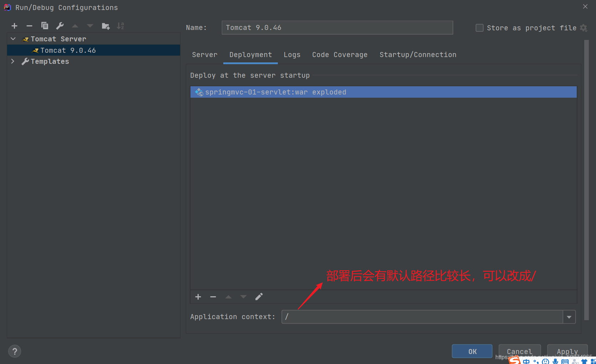Enable Store as project file checkbox

[479, 28]
